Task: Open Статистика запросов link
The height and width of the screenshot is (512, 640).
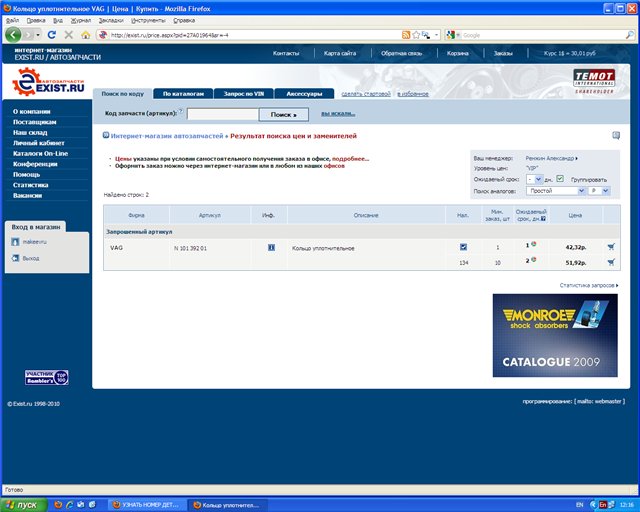Action: 589,285
